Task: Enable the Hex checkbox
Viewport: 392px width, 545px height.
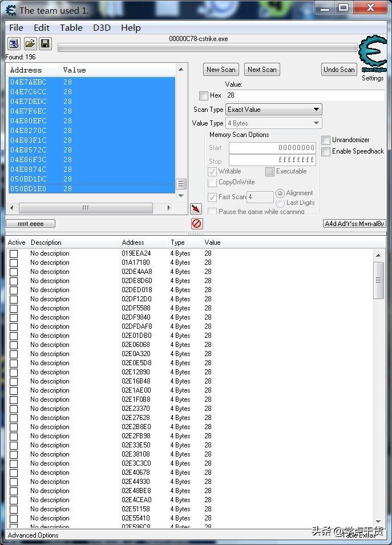Action: tap(204, 96)
